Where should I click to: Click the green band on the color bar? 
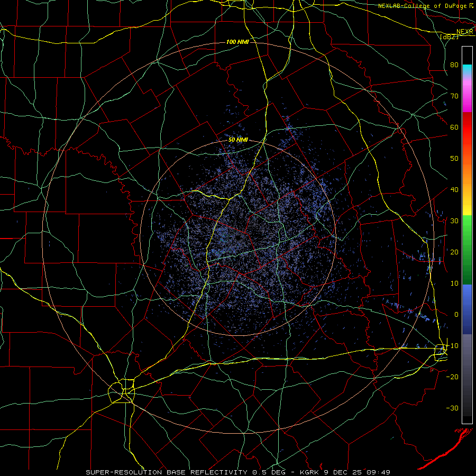pyautogui.click(x=467, y=250)
